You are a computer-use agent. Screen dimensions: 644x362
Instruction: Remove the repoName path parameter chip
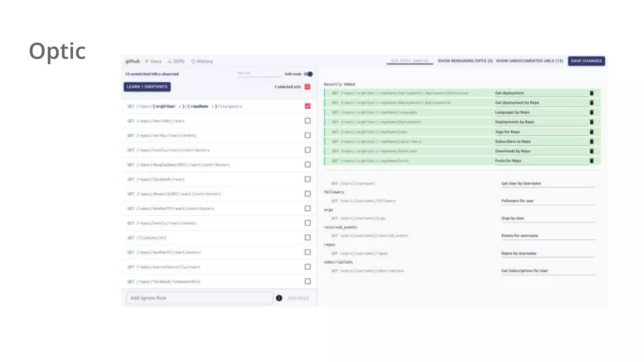tap(213, 107)
